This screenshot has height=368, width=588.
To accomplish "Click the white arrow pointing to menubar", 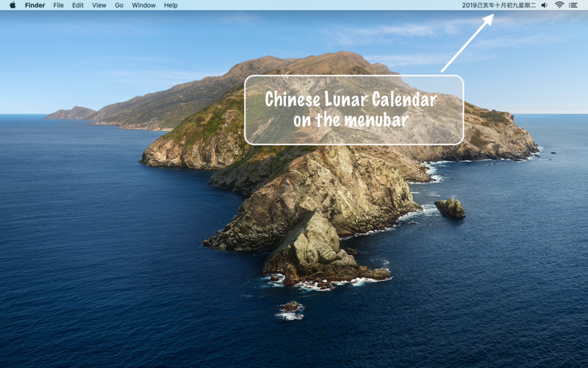I will (467, 43).
